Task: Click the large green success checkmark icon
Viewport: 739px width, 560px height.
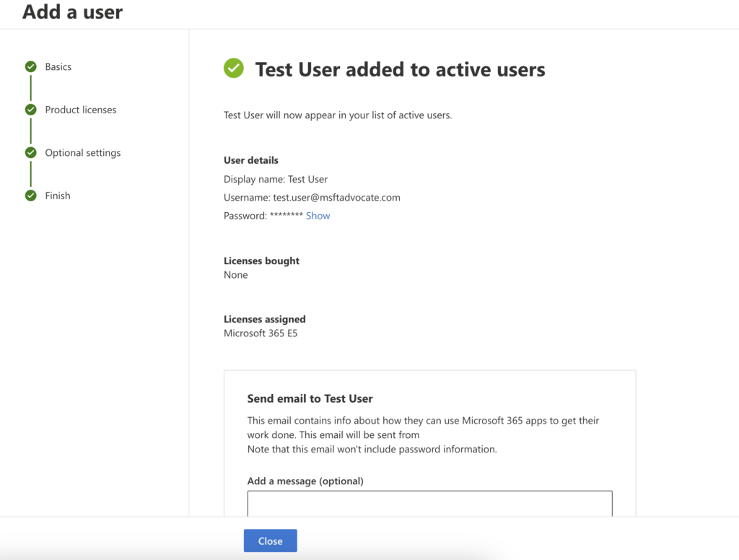Action: tap(234, 69)
